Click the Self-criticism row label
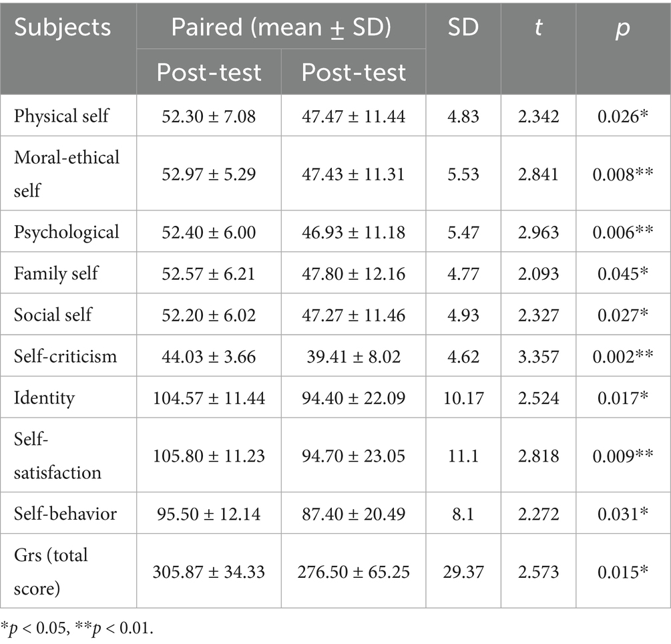This screenshot has width=671, height=644. tap(65, 356)
